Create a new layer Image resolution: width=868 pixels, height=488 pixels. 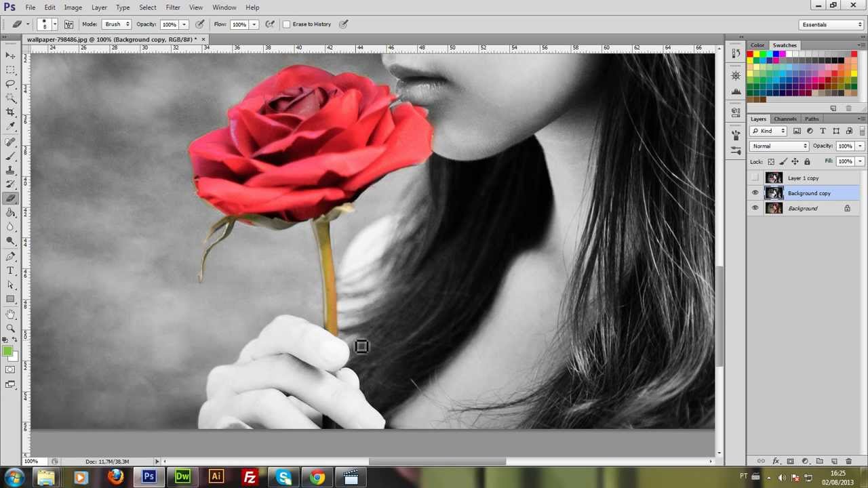(834, 462)
